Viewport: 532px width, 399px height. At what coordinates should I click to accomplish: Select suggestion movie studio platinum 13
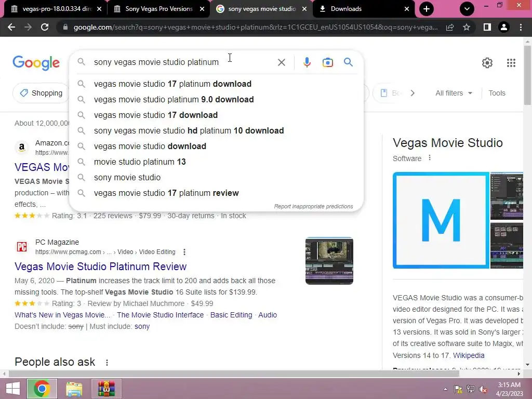216,162
